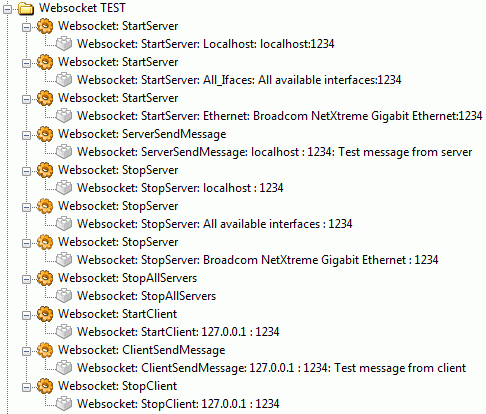Select ClientSendMessage Test message from client

pyautogui.click(x=271, y=368)
